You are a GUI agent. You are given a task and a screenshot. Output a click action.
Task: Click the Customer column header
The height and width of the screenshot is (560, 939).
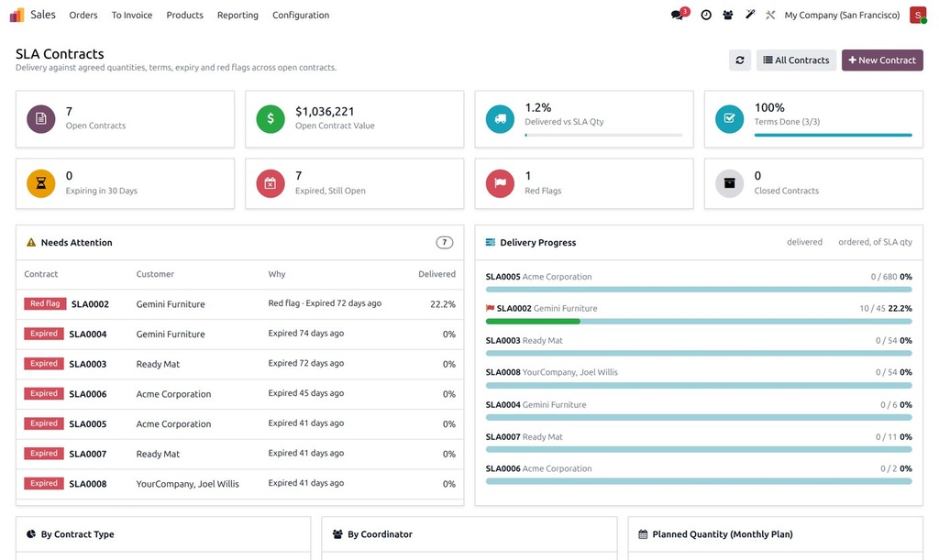pos(155,274)
